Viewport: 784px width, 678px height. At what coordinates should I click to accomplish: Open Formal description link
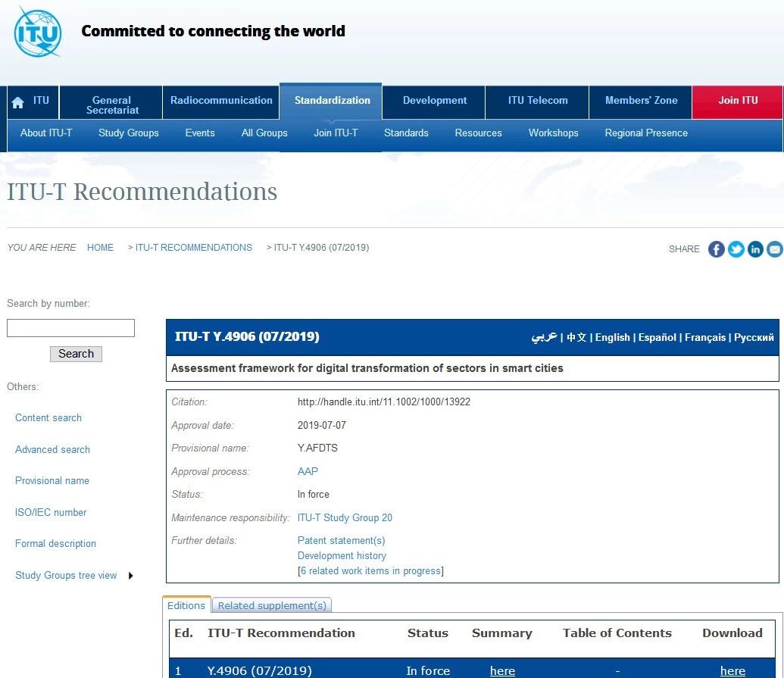point(55,543)
